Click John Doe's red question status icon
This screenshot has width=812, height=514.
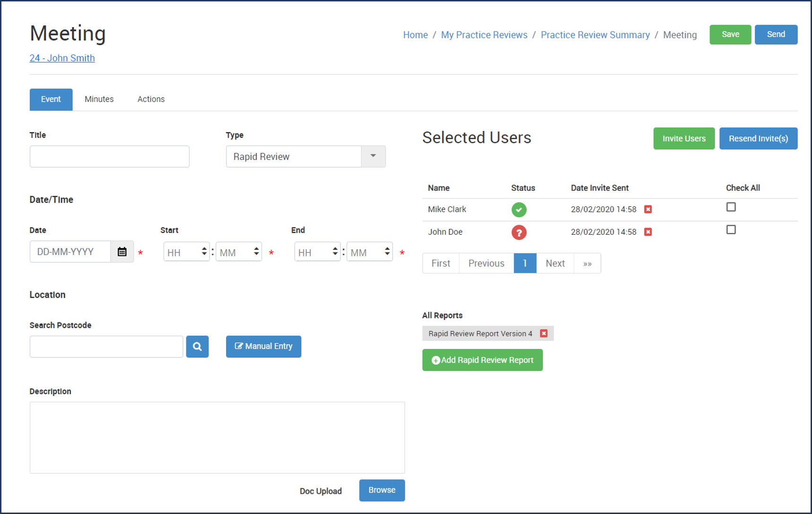(519, 232)
